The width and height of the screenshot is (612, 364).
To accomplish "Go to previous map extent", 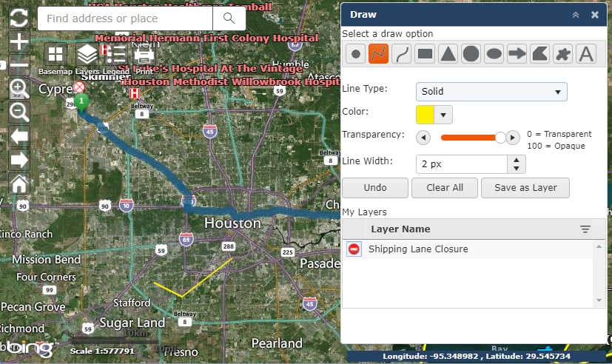I will [x=19, y=136].
